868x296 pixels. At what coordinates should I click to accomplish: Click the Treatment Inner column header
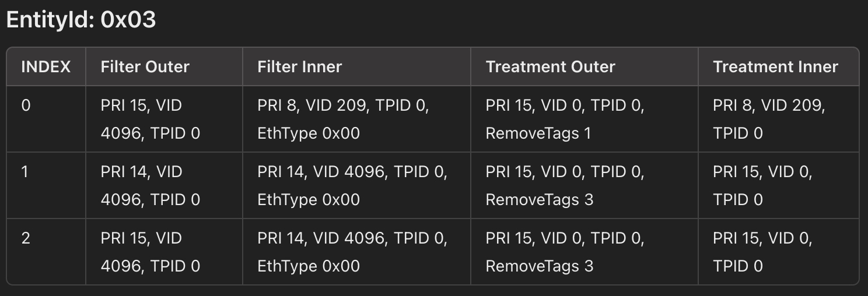tap(778, 66)
